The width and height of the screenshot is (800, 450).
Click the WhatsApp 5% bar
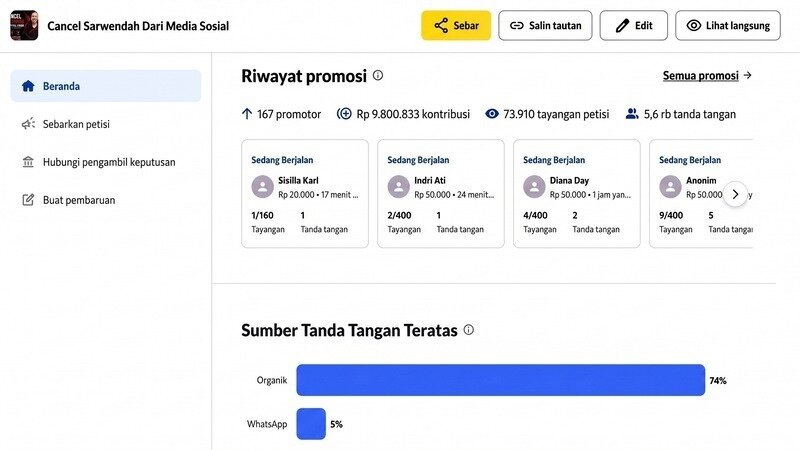point(311,424)
